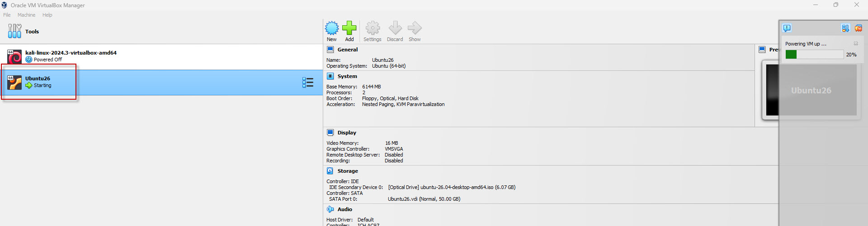This screenshot has height=226, width=868.
Task: Click the Powering VM up progress bar
Action: (x=815, y=55)
